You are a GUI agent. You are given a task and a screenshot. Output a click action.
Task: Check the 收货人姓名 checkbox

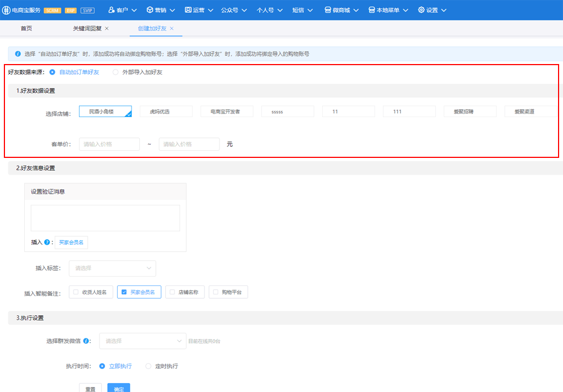coord(75,292)
